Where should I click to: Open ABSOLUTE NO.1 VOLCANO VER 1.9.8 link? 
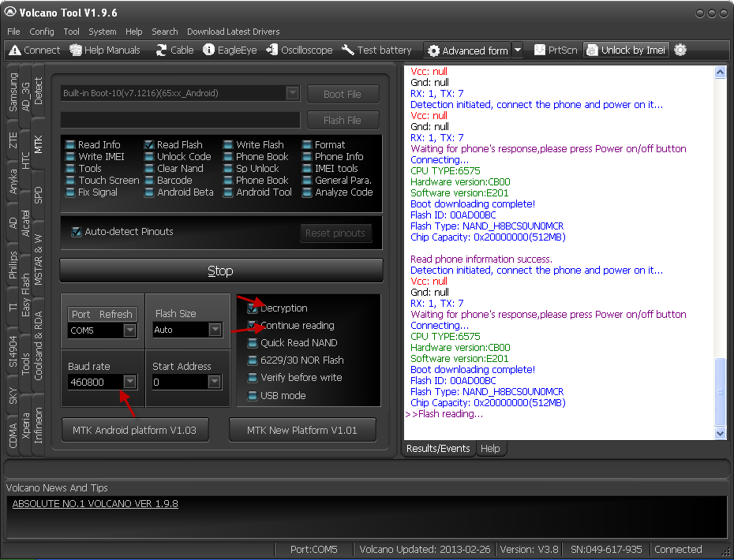click(x=95, y=504)
